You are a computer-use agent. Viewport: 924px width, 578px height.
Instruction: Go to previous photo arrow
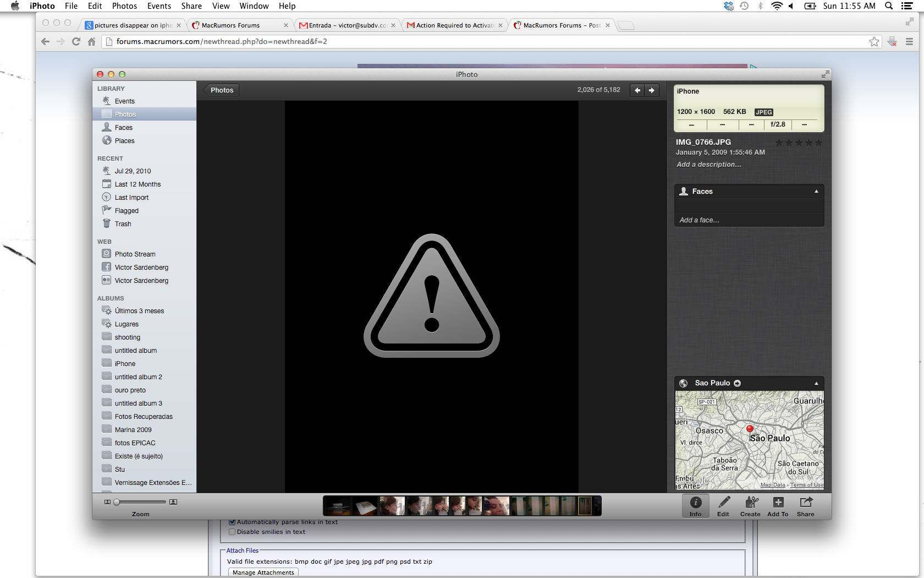pyautogui.click(x=637, y=90)
